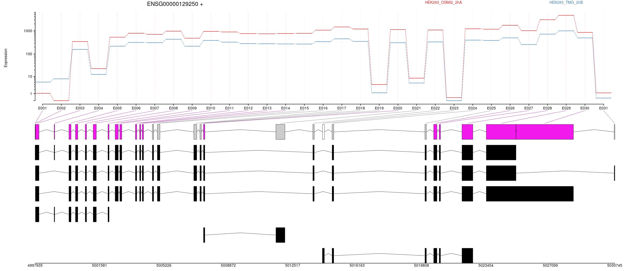
Task: Click exon label E007
Action: 155,108
